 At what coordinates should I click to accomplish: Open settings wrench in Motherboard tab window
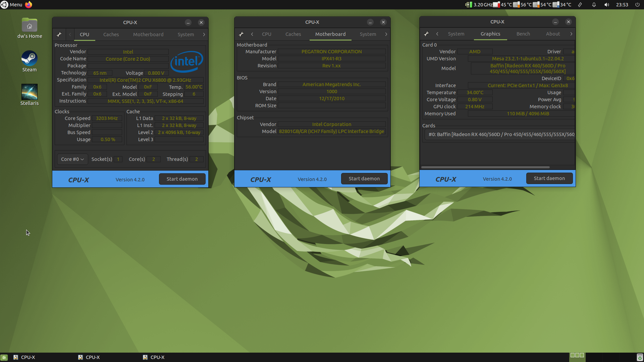coord(241,34)
